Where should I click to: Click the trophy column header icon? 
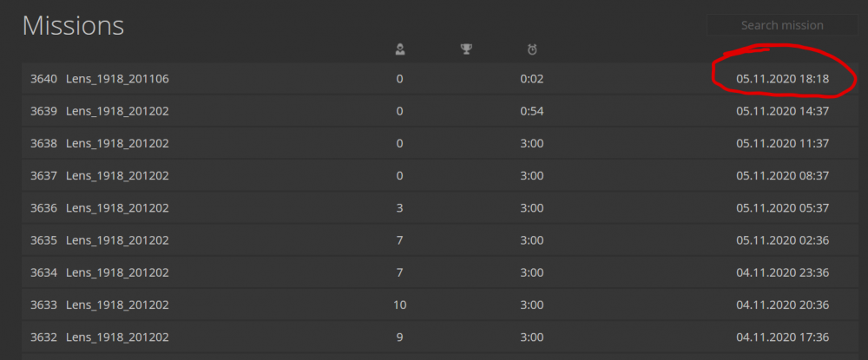pos(466,49)
